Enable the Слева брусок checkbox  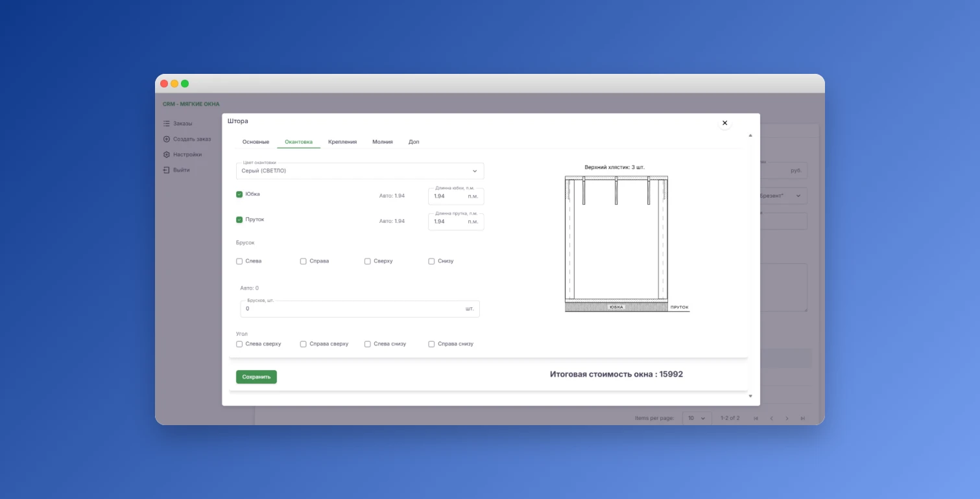coord(239,261)
